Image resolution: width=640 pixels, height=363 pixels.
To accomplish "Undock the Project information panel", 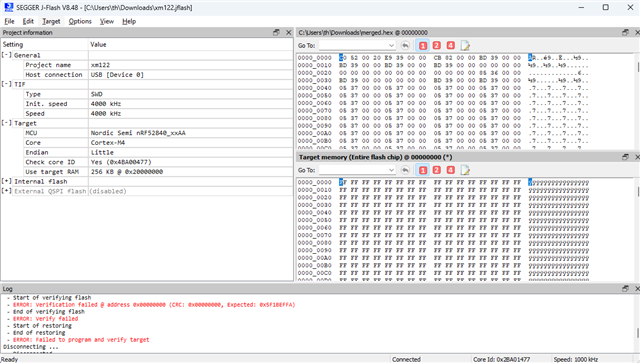I will click(276, 32).
